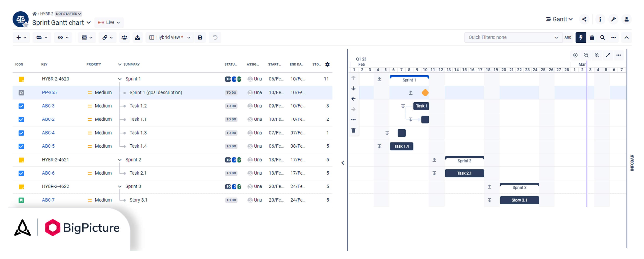Open the Live mode dropdown

click(109, 23)
